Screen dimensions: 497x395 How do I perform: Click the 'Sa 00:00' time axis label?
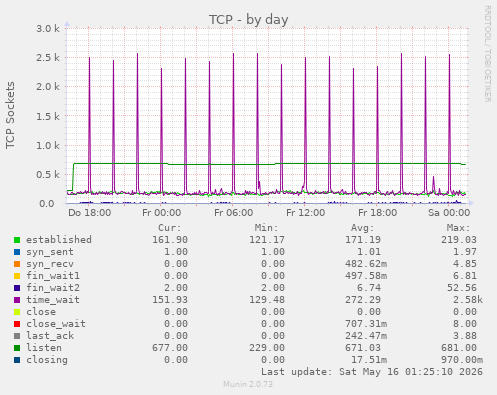pos(449,213)
